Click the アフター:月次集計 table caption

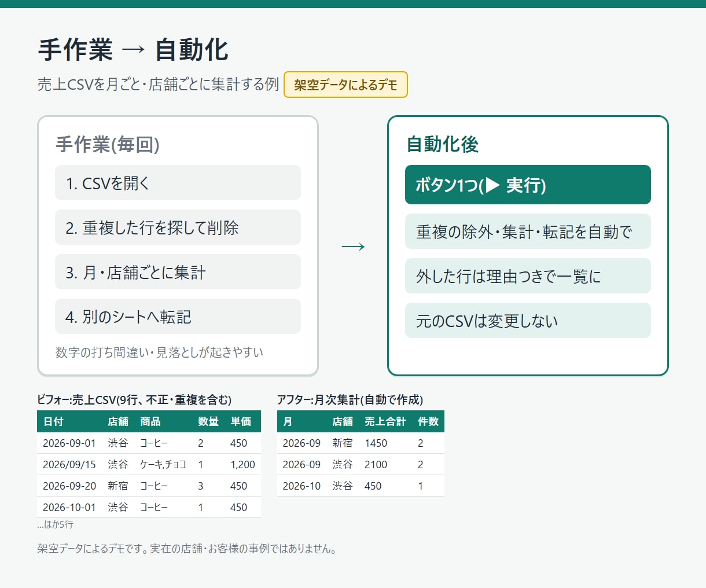[350, 400]
